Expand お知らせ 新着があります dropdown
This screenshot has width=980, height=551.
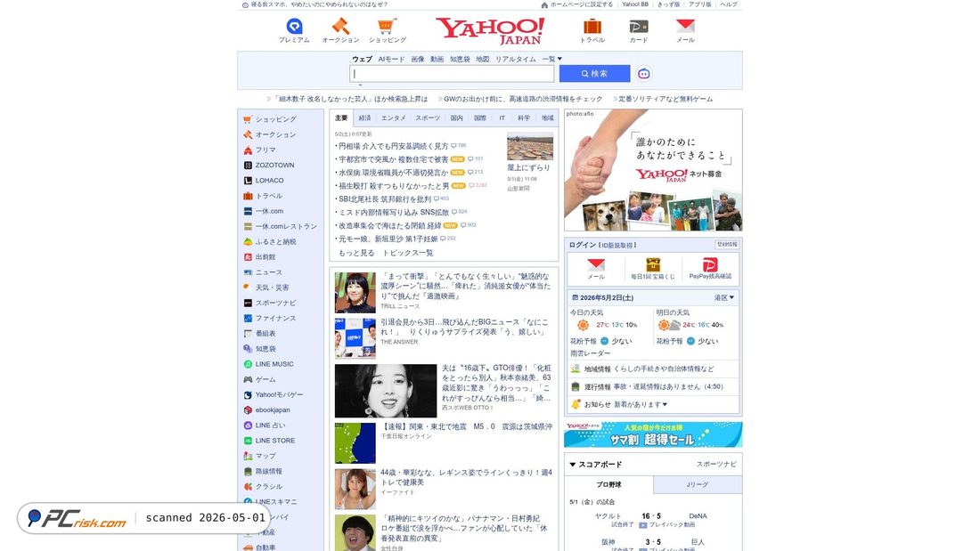[641, 404]
